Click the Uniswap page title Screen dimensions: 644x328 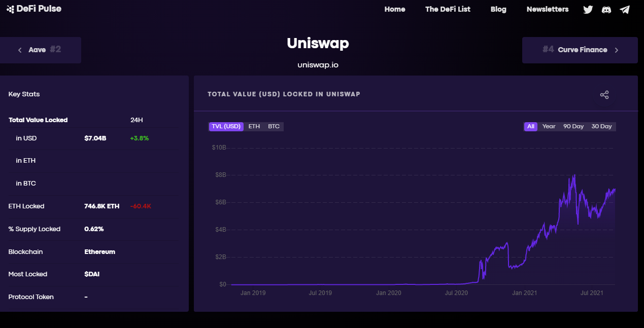click(318, 44)
